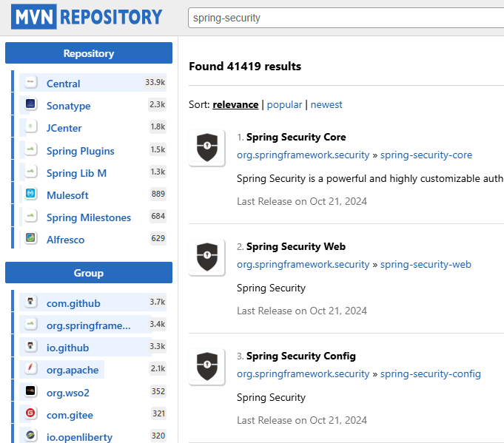Click the Mulesoft repository icon
Screen dimensions: 504x443
pyautogui.click(x=30, y=193)
